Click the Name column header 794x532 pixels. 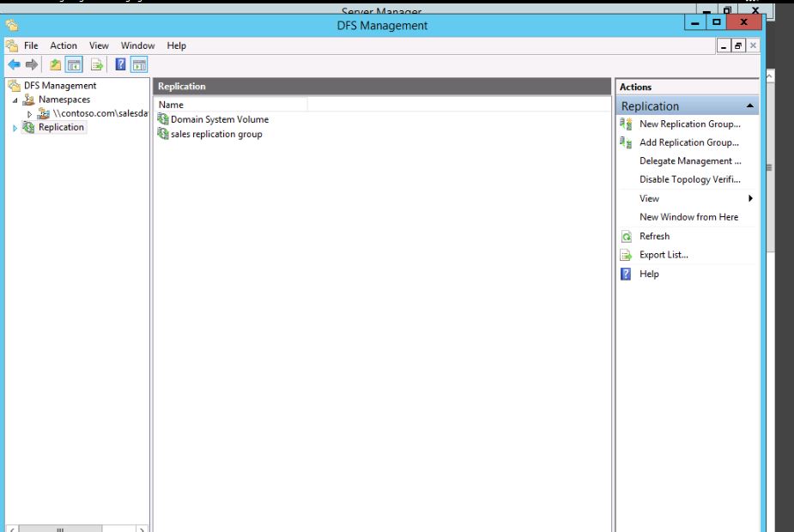click(230, 105)
